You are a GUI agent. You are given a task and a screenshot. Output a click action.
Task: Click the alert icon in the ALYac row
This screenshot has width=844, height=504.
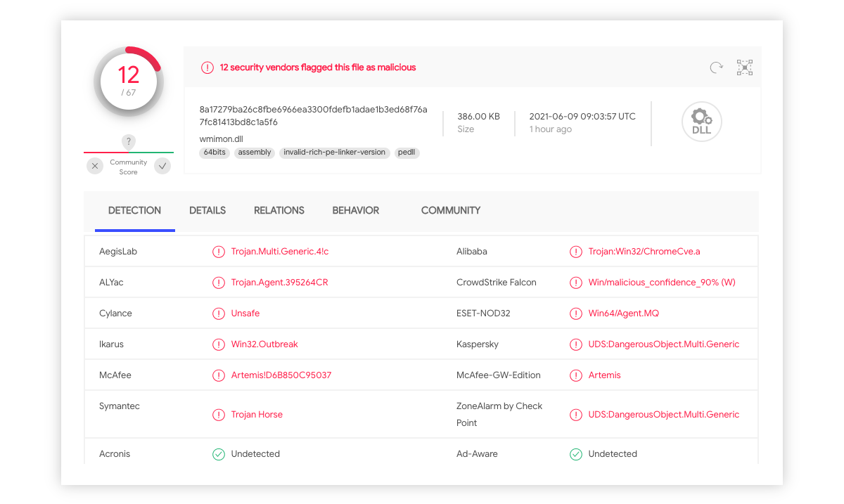[219, 283]
